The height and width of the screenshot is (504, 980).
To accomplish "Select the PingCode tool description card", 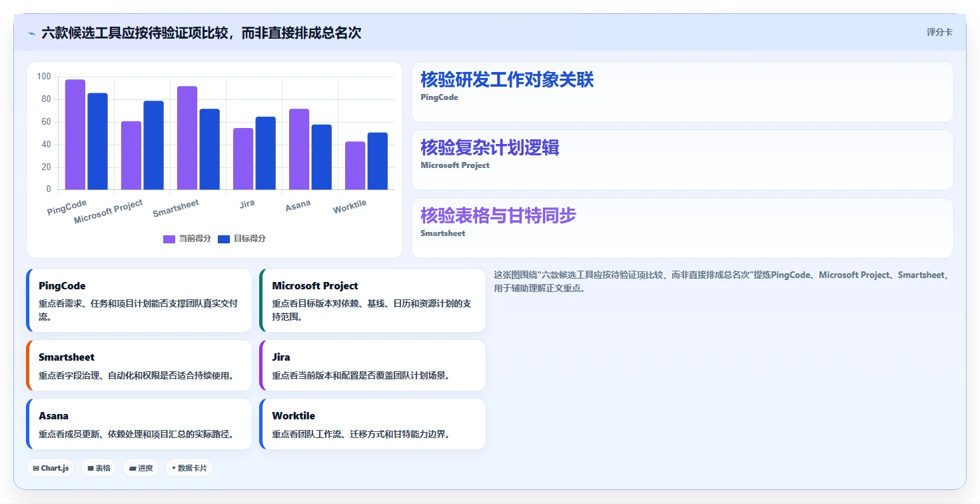I will (x=139, y=300).
